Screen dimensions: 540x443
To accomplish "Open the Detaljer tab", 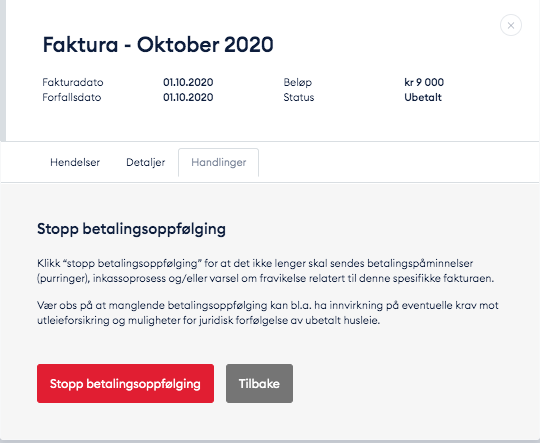I will [x=146, y=162].
